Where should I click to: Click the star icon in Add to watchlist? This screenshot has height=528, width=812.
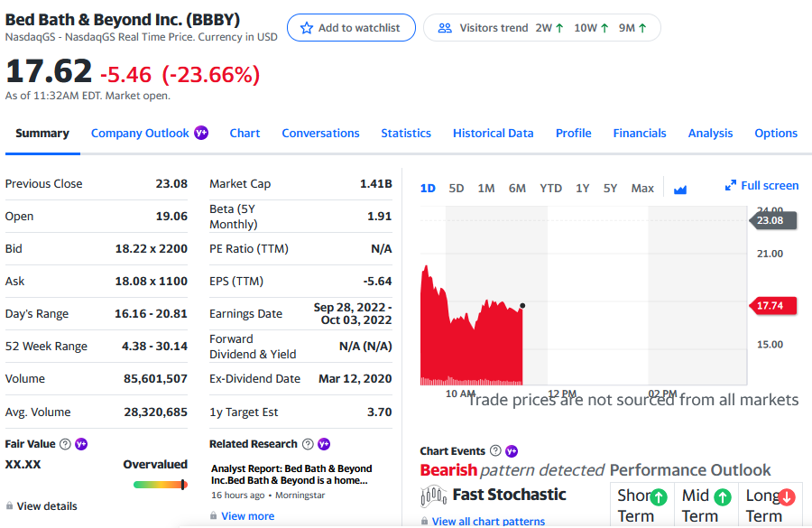(307, 28)
